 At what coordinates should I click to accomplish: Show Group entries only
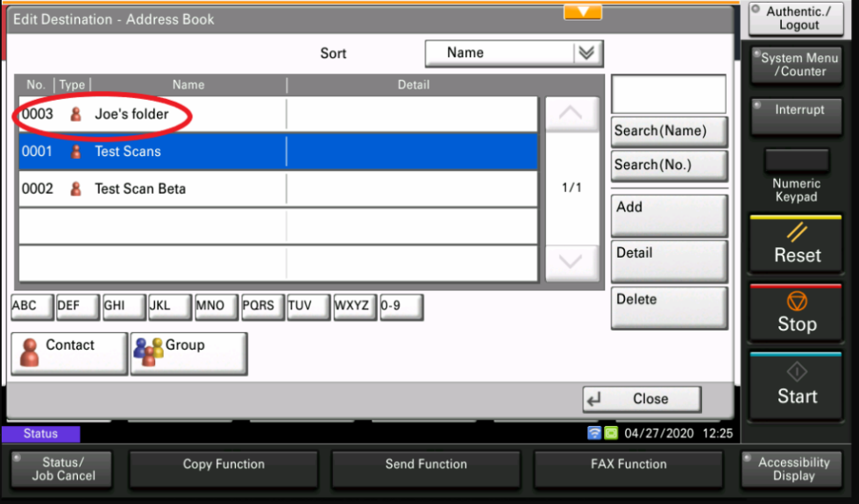(189, 353)
